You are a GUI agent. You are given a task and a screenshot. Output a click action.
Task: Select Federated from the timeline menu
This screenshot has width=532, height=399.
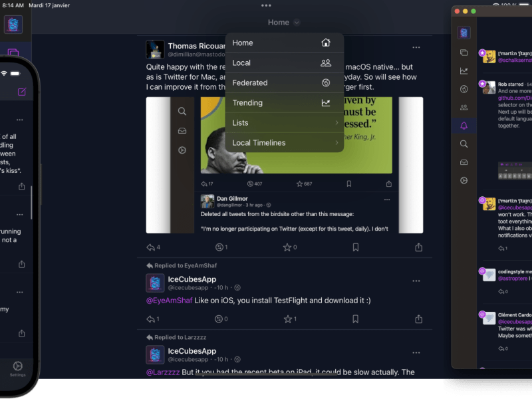284,83
